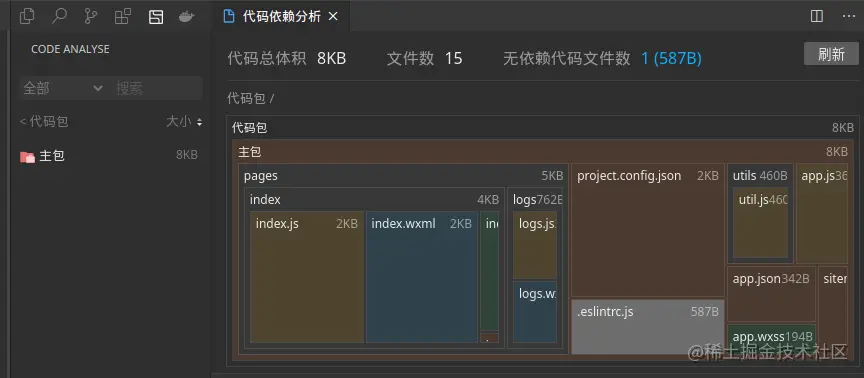Click the index.js treemap block
The width and height of the screenshot is (864, 378).
click(x=307, y=277)
